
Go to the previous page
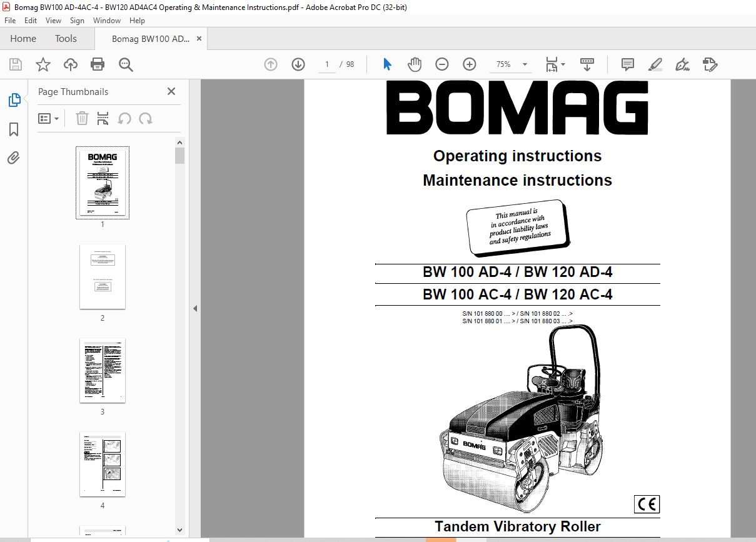click(x=271, y=64)
